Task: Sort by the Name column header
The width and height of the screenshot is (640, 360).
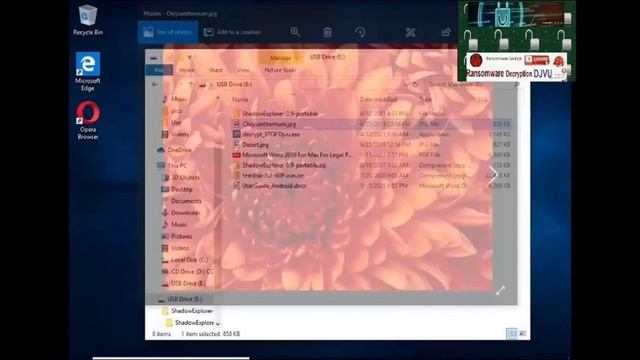Action: point(240,100)
